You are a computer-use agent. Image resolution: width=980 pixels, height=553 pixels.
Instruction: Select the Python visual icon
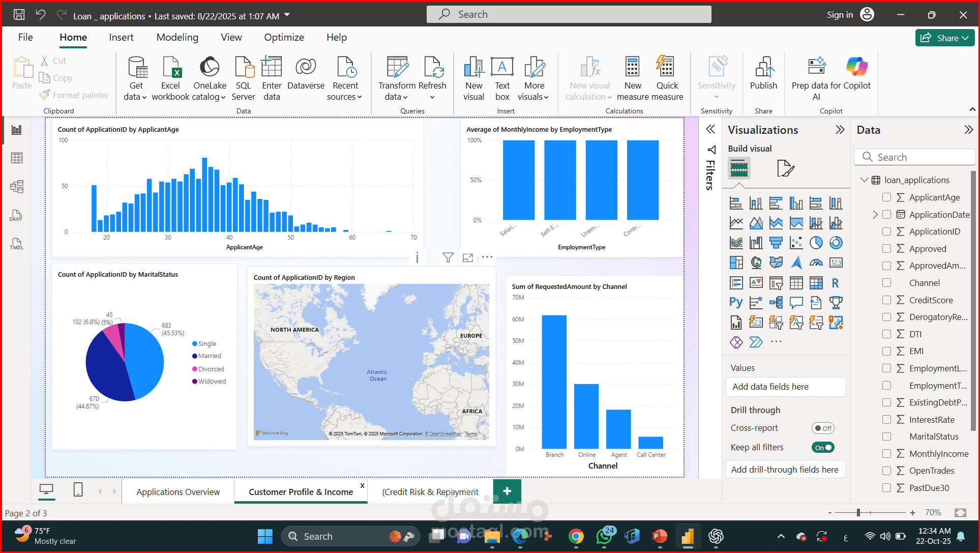pos(735,302)
